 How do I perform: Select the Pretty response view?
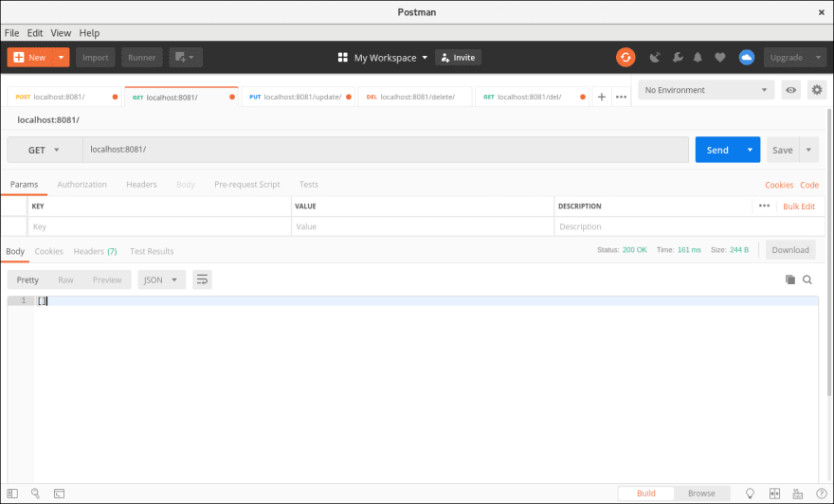tap(27, 279)
